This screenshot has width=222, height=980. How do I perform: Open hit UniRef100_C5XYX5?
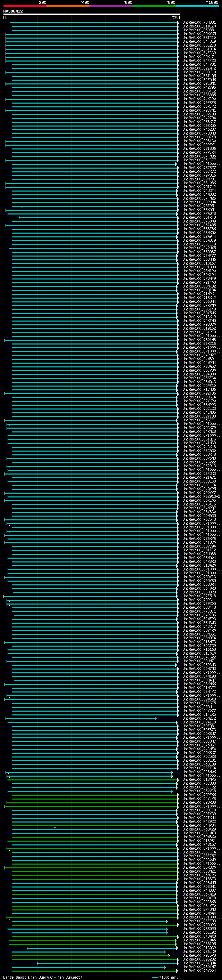coord(199,34)
